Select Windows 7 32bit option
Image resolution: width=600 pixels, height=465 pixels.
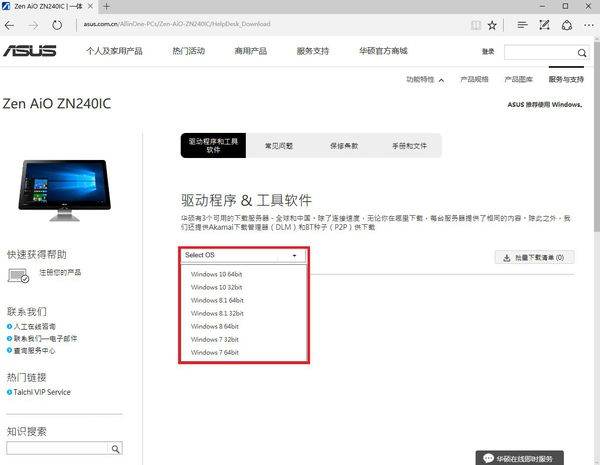pos(215,338)
